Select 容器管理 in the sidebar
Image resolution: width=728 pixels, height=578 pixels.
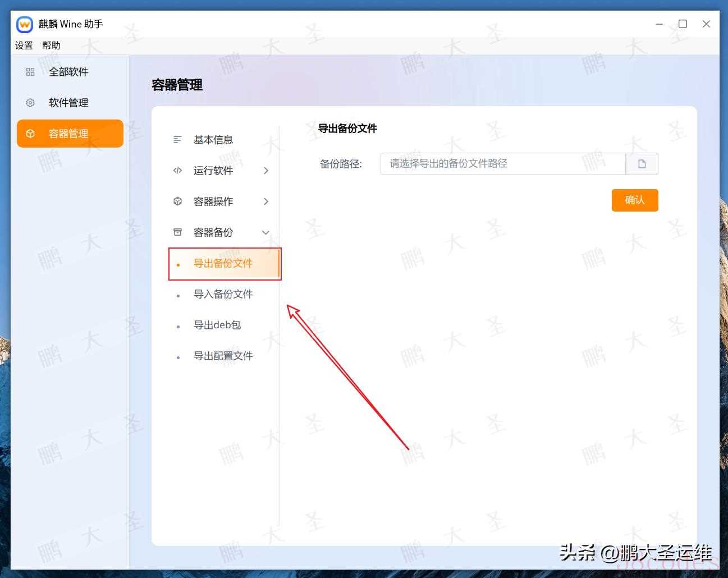click(70, 134)
